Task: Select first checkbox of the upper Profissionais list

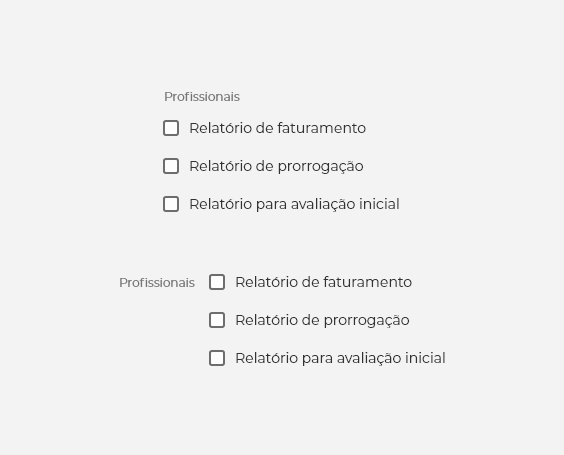Action: click(x=171, y=128)
